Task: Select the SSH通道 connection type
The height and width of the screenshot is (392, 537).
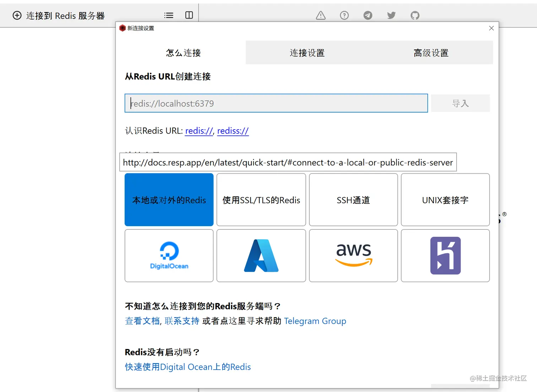Action: (353, 200)
